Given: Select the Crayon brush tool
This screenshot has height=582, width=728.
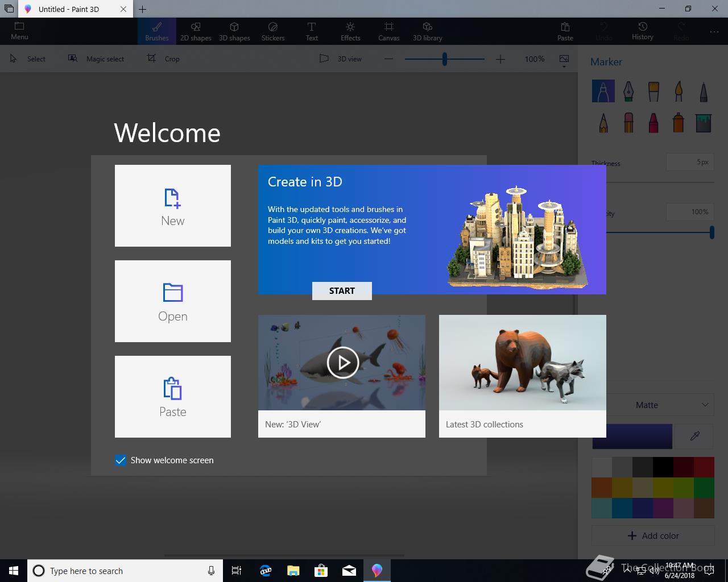Looking at the screenshot, I should coord(653,122).
